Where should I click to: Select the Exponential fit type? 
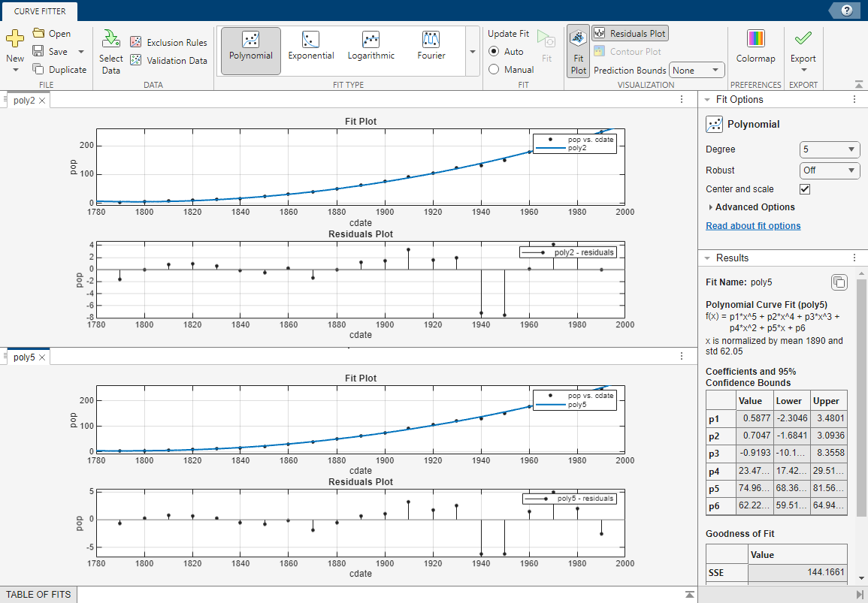[x=311, y=47]
